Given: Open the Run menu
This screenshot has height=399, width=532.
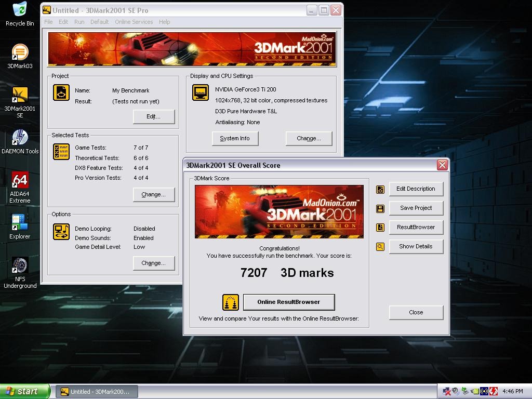Looking at the screenshot, I should point(79,22).
